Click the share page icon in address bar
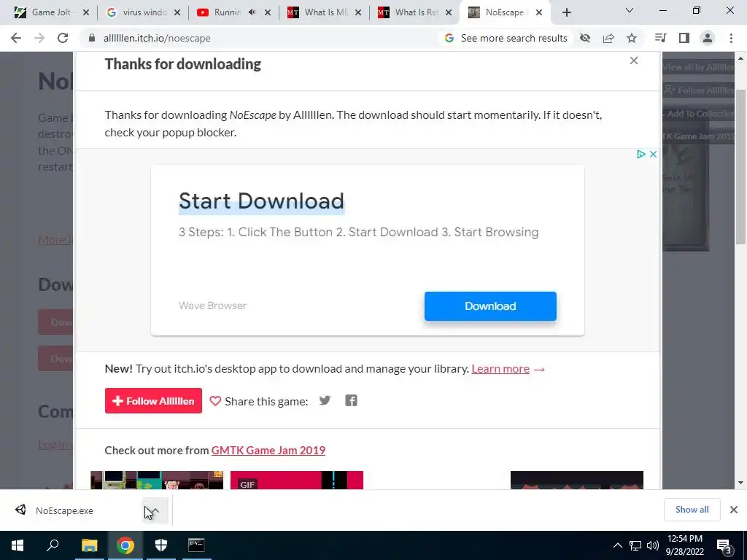Screen dimensions: 747x560 [608, 38]
